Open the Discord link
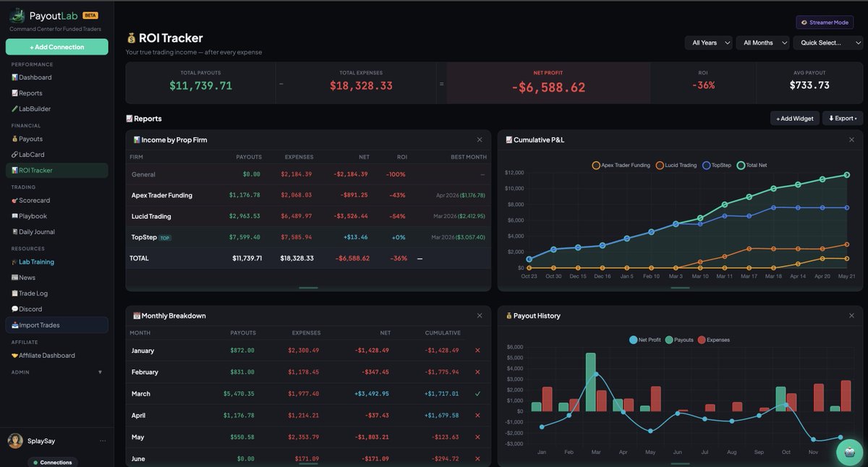The image size is (868, 467). [x=26, y=309]
